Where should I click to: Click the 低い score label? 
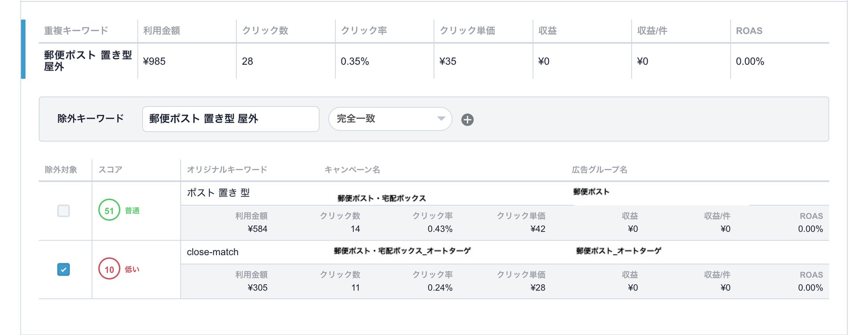pyautogui.click(x=132, y=270)
